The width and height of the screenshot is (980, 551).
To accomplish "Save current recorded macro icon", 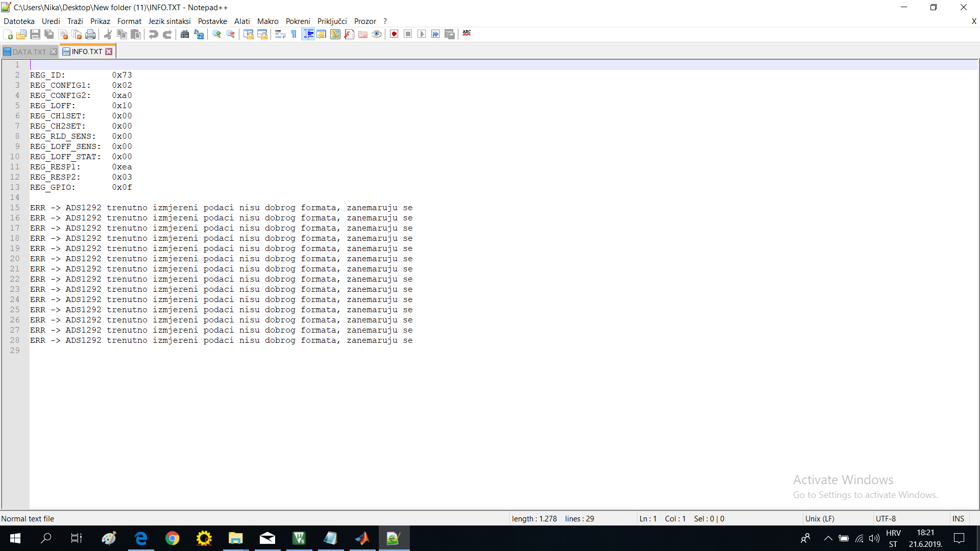I will 450,34.
